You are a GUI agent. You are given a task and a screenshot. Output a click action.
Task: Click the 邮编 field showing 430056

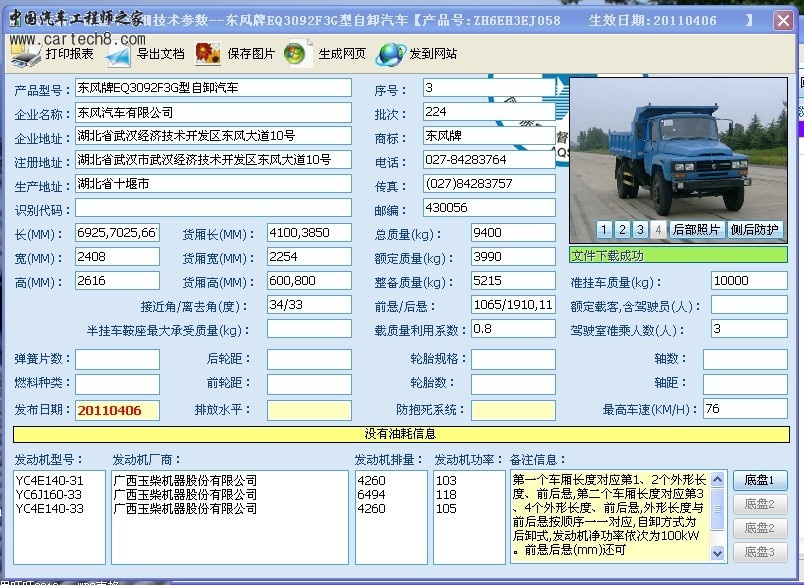click(x=489, y=208)
